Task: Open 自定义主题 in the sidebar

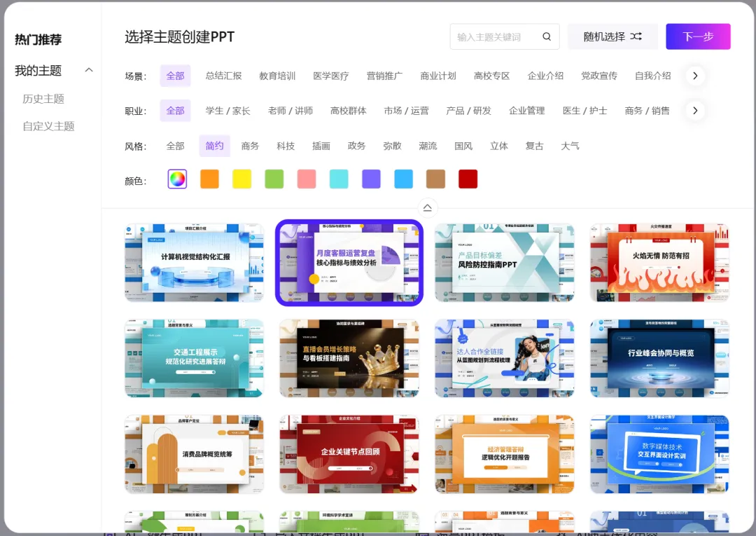Action: [49, 126]
